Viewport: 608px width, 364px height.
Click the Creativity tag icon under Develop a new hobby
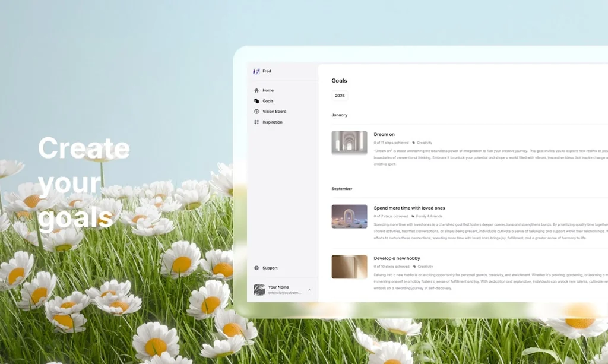(414, 267)
